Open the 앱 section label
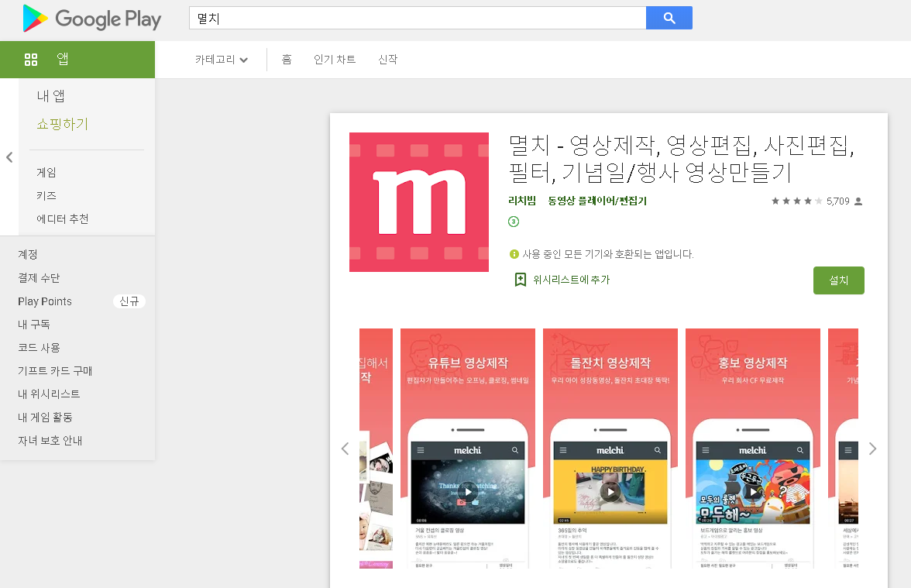 click(62, 59)
